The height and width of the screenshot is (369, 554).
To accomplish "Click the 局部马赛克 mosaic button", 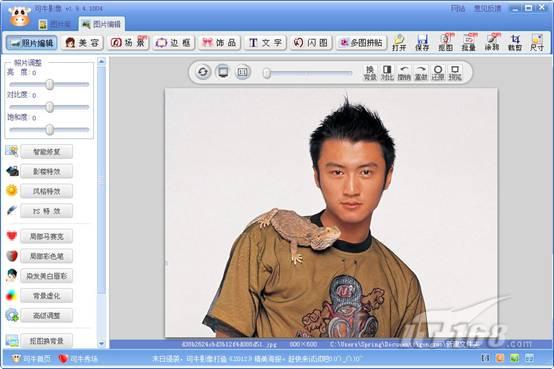I will (x=46, y=236).
